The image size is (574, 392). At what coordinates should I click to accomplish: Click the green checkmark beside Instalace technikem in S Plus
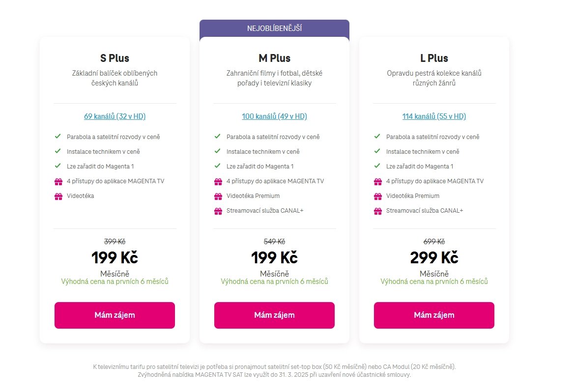pos(57,151)
